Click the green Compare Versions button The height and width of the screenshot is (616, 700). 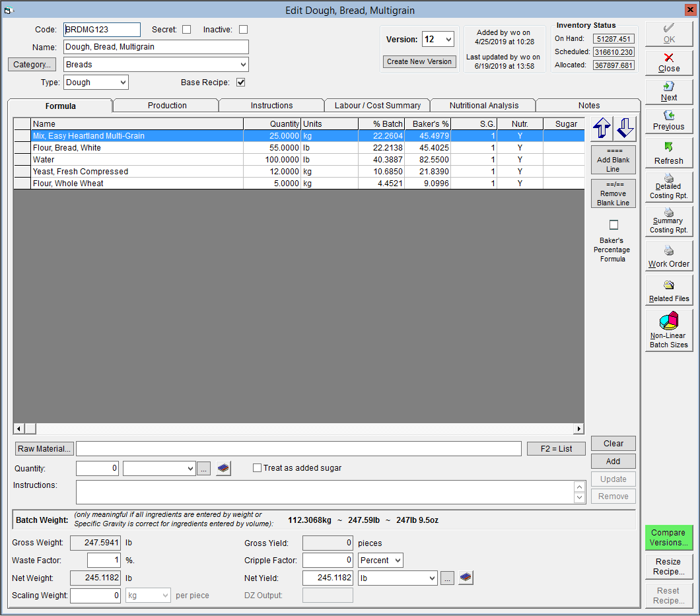pyautogui.click(x=668, y=537)
